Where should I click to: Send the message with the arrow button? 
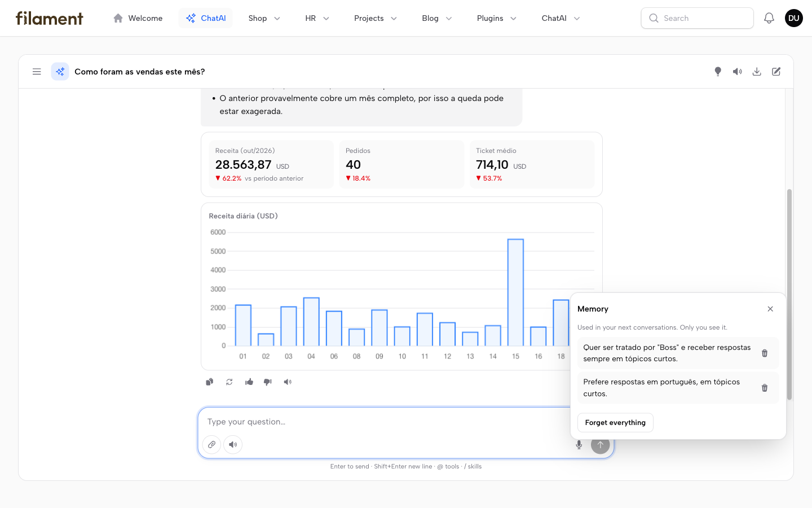[x=600, y=445]
